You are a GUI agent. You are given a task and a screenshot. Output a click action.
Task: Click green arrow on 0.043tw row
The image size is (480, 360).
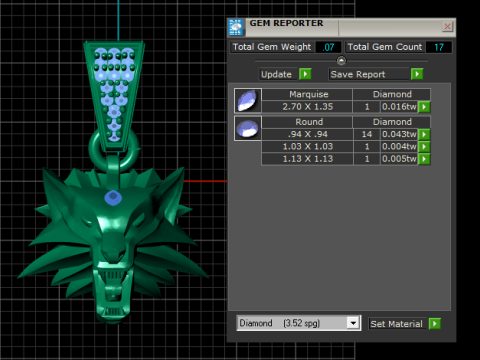pos(424,134)
